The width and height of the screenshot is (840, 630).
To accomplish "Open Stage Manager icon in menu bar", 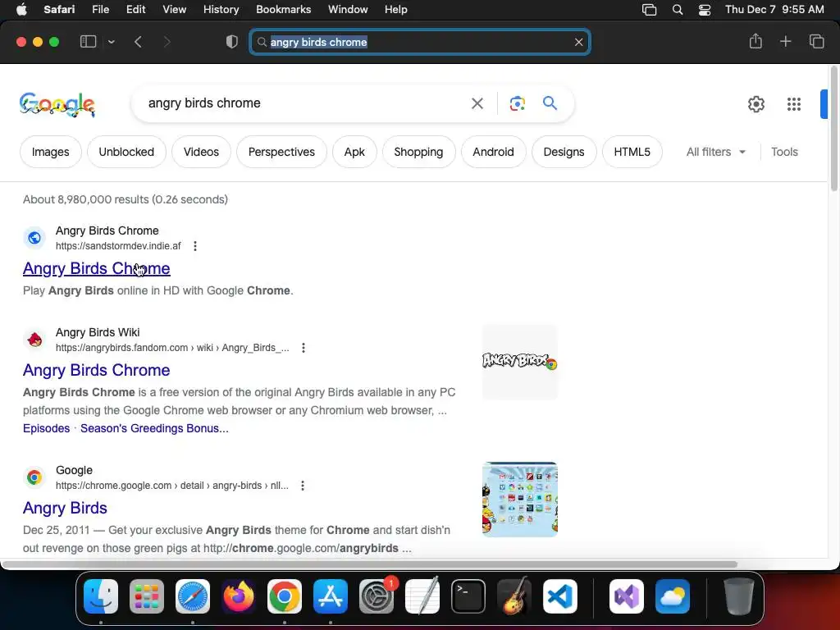I will [x=650, y=10].
